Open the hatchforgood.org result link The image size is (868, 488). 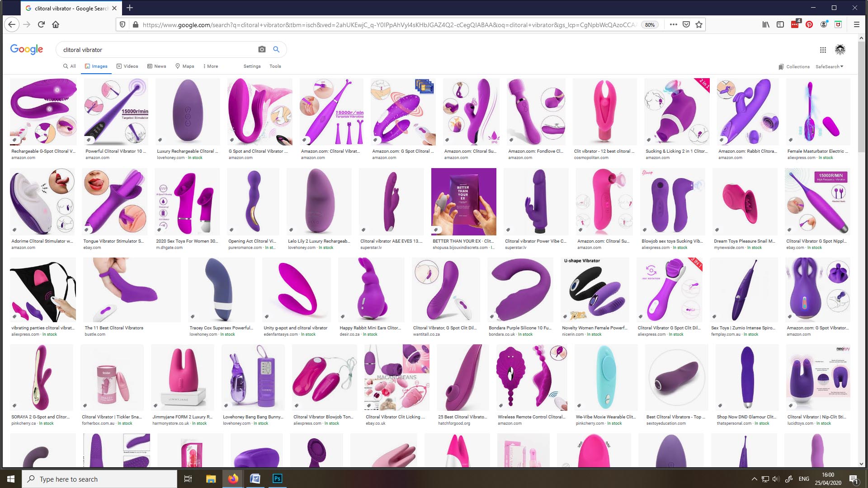tap(454, 423)
